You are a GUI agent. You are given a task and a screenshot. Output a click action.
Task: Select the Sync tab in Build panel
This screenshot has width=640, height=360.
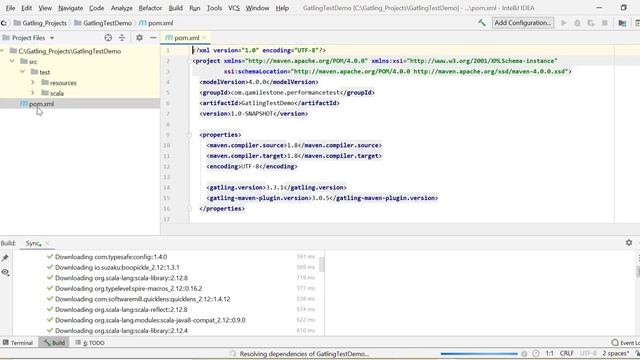point(33,243)
